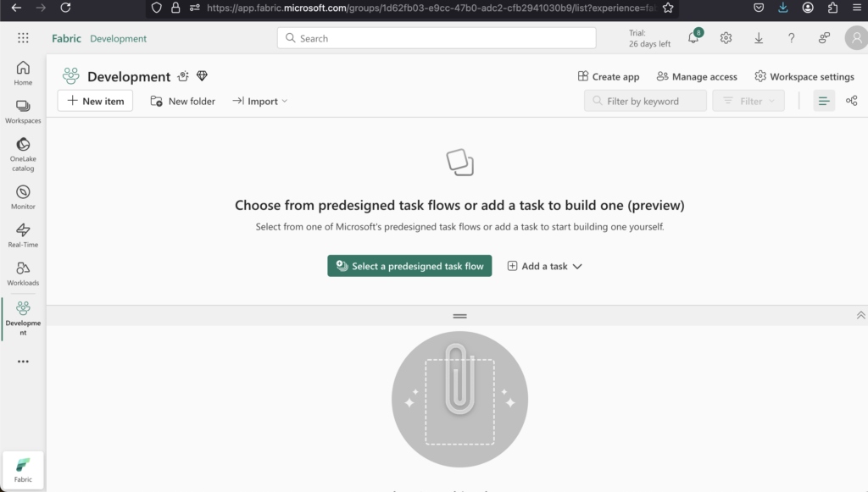Open the Help question mark
Image resolution: width=868 pixels, height=492 pixels.
[791, 37]
